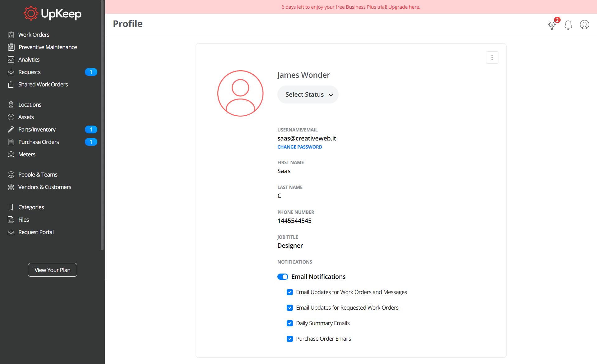
Task: Click the View Your Plan button
Action: click(53, 270)
